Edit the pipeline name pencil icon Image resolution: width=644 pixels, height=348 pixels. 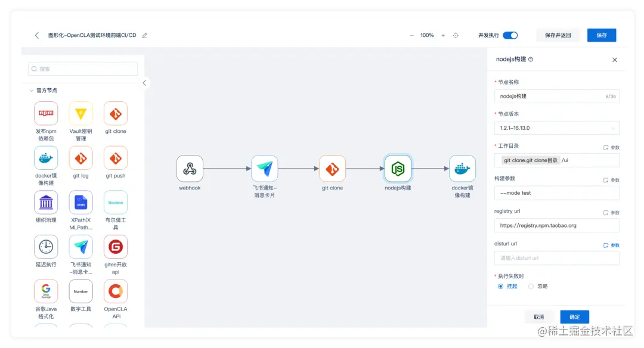pyautogui.click(x=144, y=35)
